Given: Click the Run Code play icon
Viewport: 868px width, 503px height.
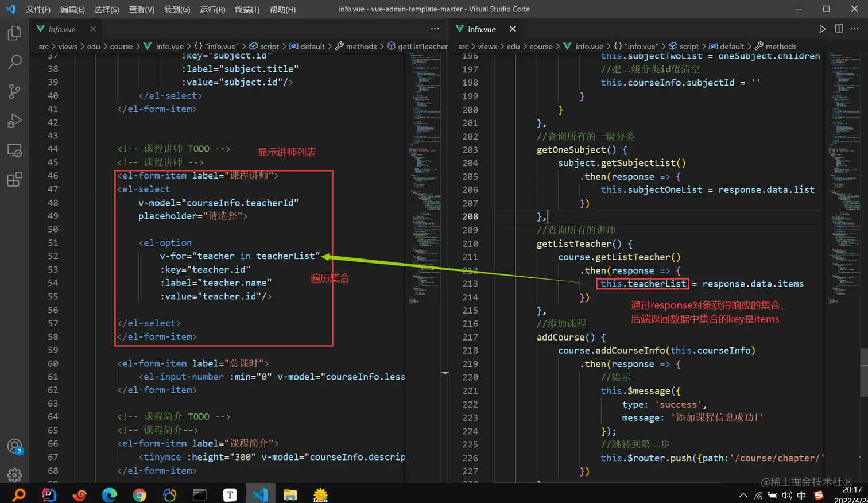Looking at the screenshot, I should [823, 29].
